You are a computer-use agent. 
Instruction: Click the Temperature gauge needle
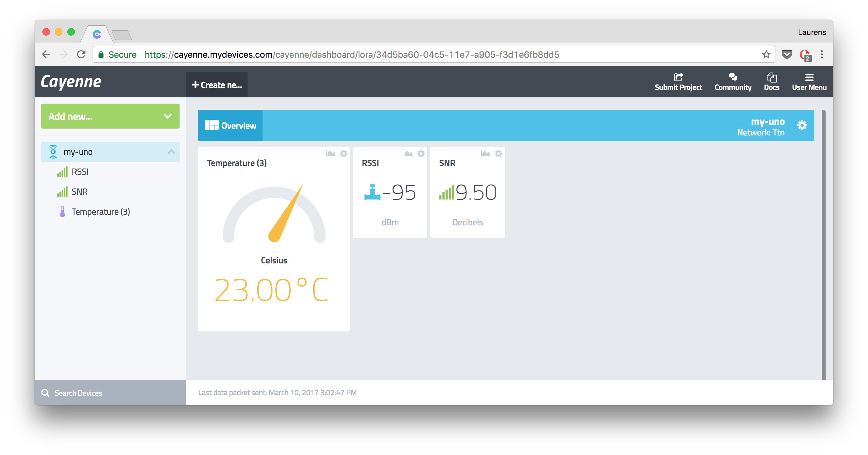pyautogui.click(x=286, y=213)
